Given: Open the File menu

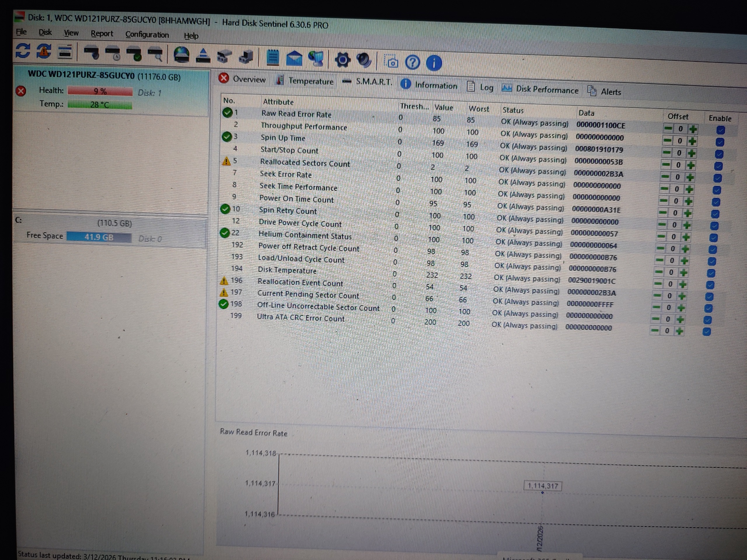Looking at the screenshot, I should [21, 32].
